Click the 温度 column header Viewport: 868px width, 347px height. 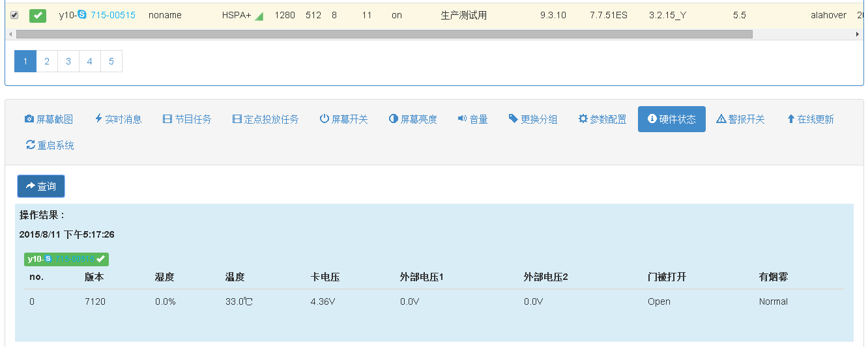pos(235,277)
